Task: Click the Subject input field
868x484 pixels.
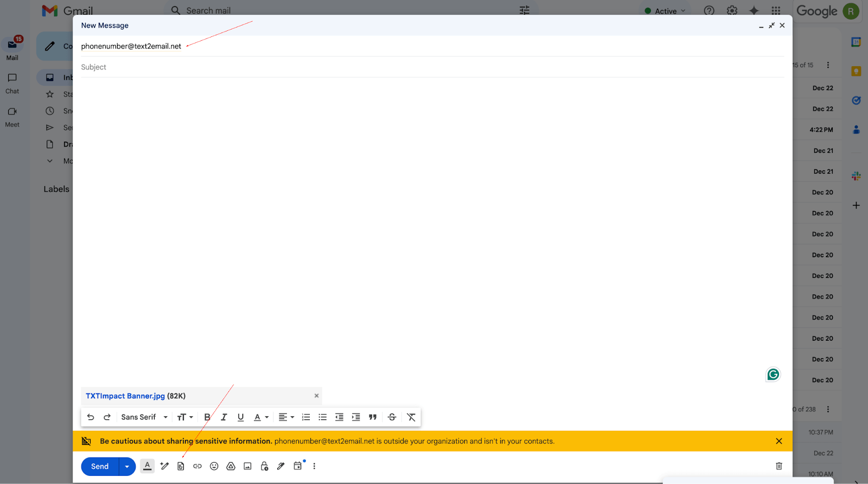Action: click(432, 67)
